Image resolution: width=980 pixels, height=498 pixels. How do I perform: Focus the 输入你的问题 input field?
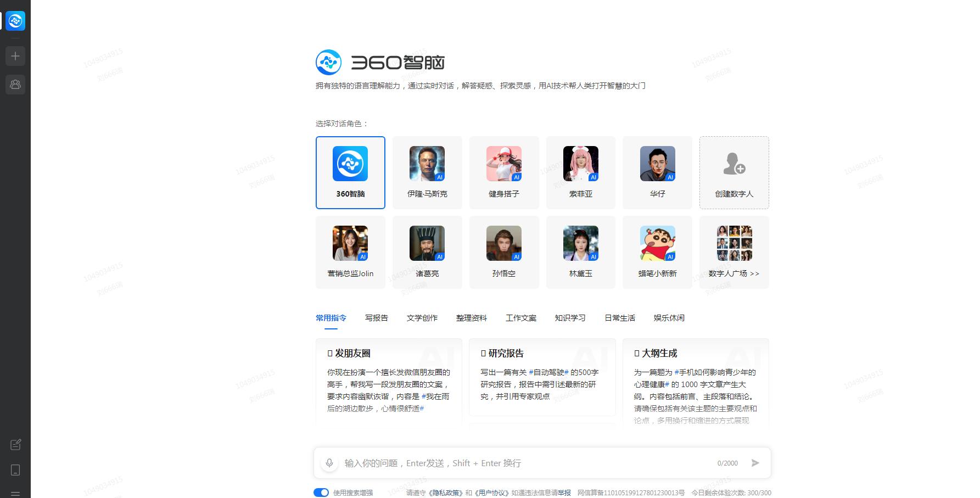pos(527,463)
